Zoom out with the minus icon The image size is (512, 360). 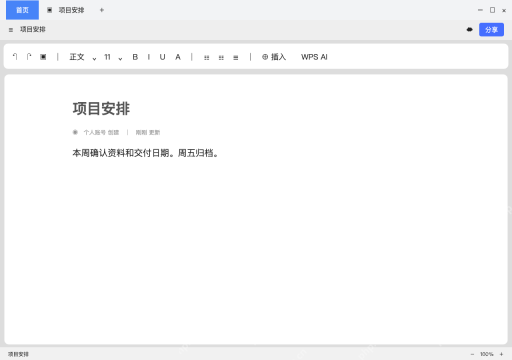click(x=472, y=354)
